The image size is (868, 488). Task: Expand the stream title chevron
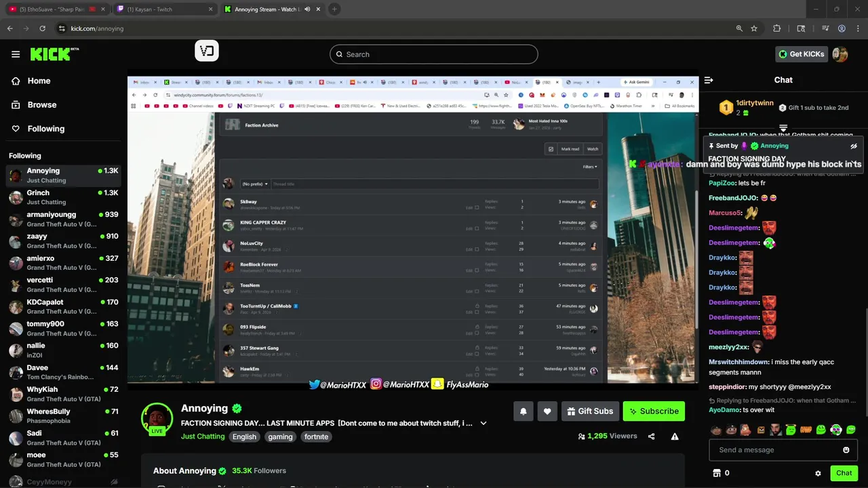484,424
